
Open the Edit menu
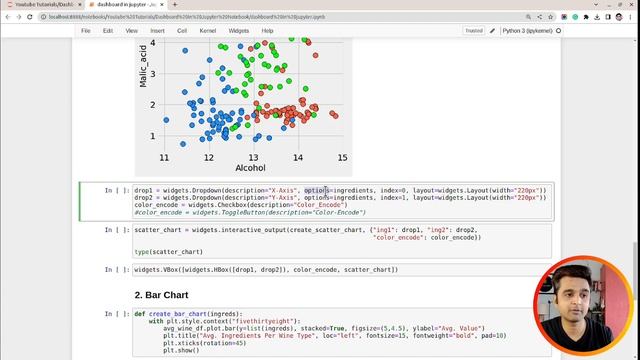pos(108,31)
